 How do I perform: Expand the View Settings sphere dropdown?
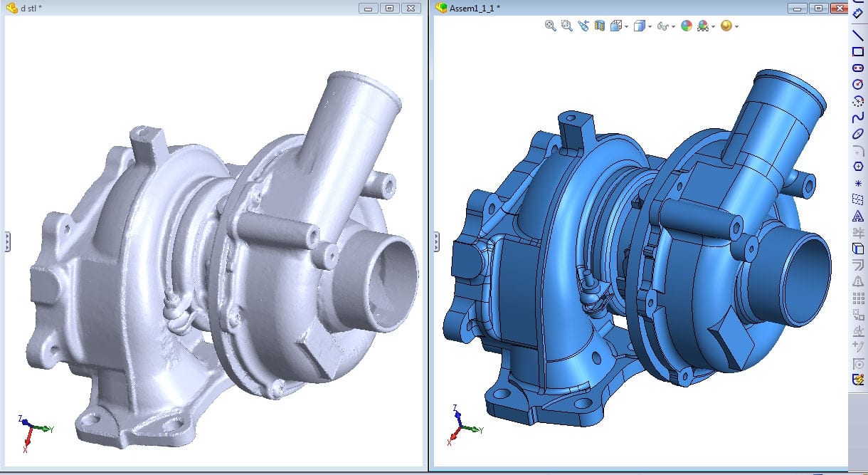point(736,26)
